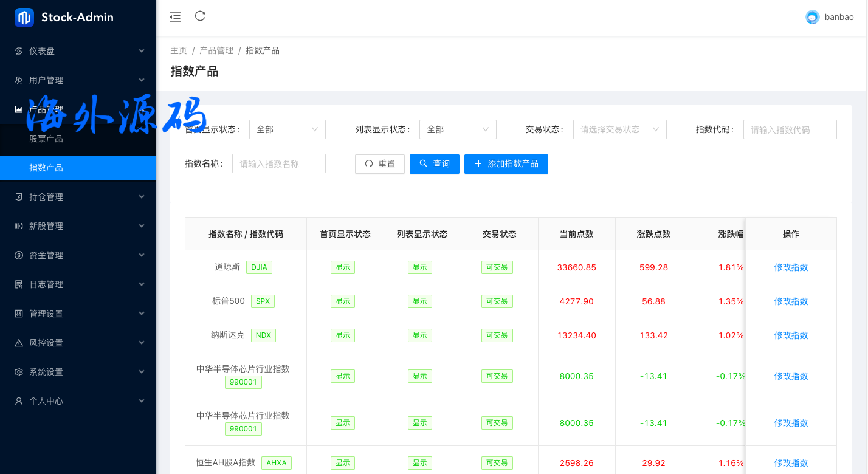Click the Stock-Admin logo icon

[x=24, y=18]
